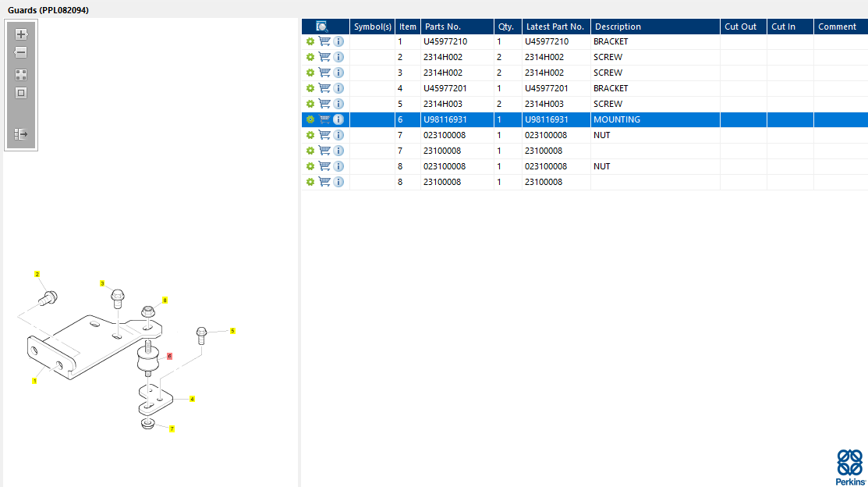Zoom out of the parts diagram
The width and height of the screenshot is (868, 487).
(21, 52)
